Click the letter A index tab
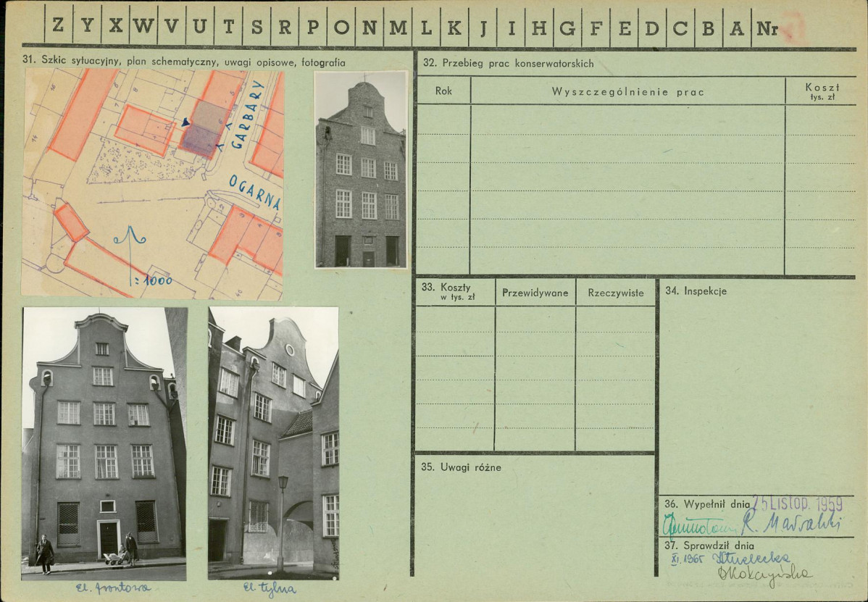The height and width of the screenshot is (602, 868). [737, 27]
